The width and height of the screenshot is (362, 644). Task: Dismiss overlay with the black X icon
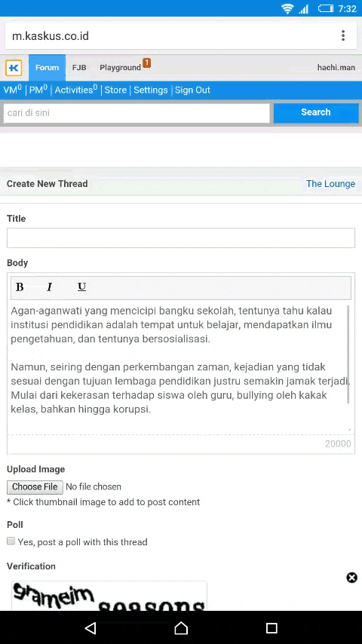(351, 578)
